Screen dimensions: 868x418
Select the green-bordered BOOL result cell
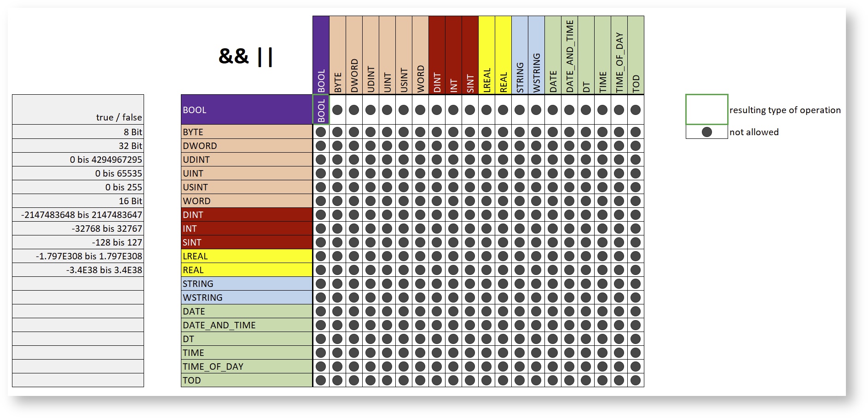pyautogui.click(x=321, y=110)
